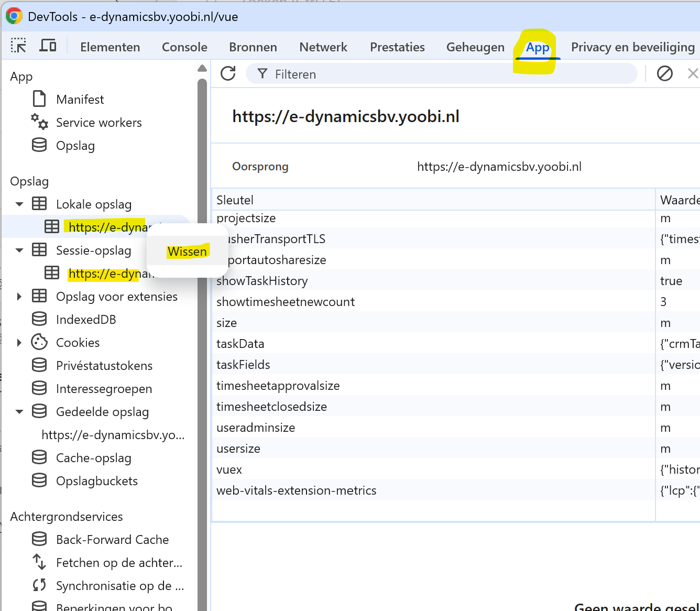Click the Cookies cookie icon
Screen dimensions: 700x611
(39, 342)
